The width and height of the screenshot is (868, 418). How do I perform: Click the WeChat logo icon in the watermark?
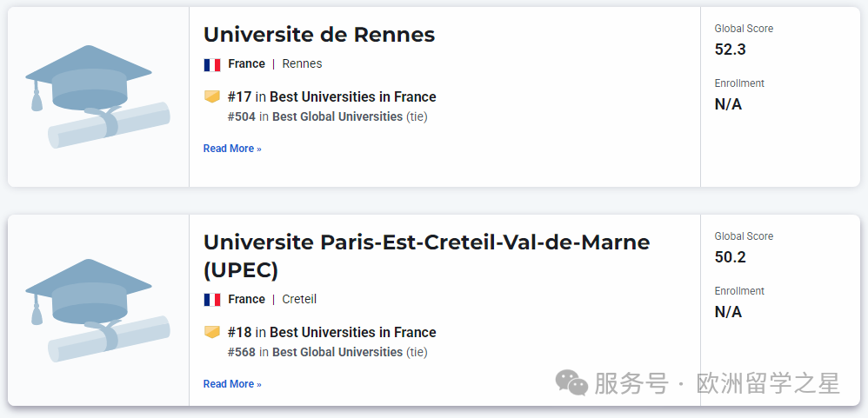571,382
